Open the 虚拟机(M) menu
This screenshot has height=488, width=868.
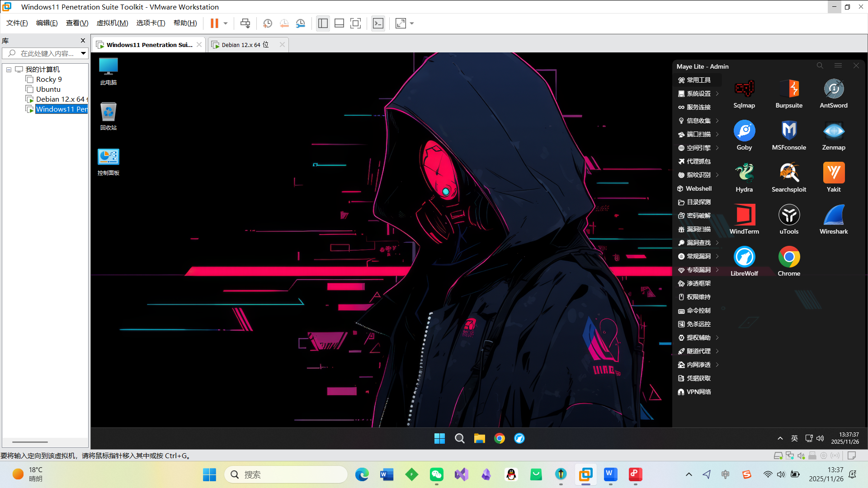click(112, 23)
